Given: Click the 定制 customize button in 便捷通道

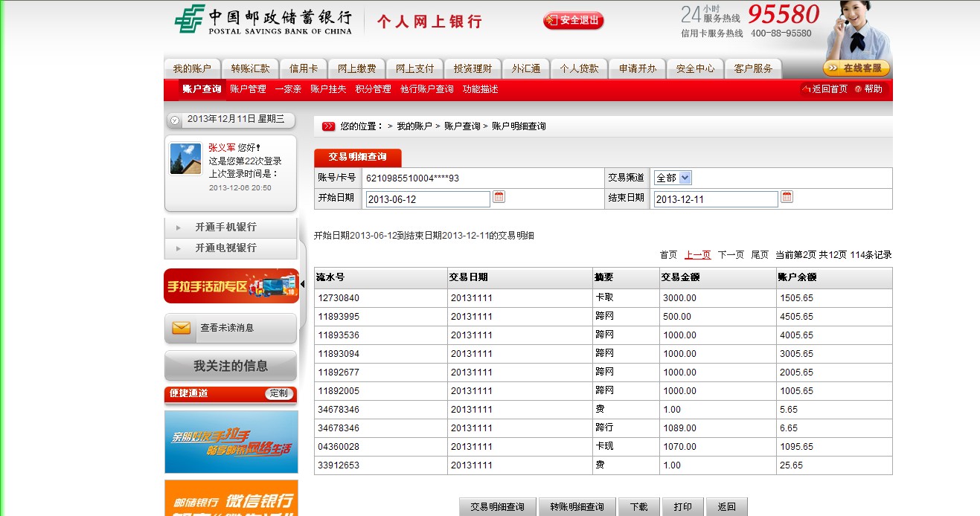Looking at the screenshot, I should [x=279, y=393].
